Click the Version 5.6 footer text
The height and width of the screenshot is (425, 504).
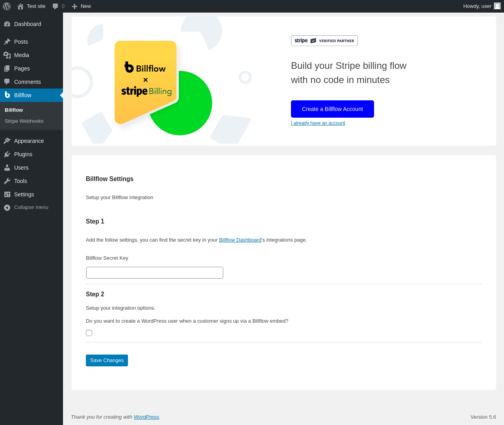click(483, 417)
